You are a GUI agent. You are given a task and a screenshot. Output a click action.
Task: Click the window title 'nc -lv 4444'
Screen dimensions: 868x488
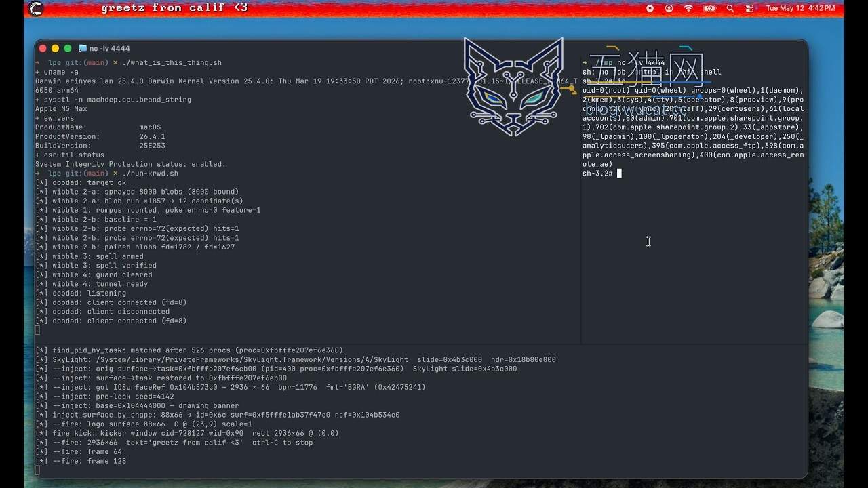(x=109, y=49)
